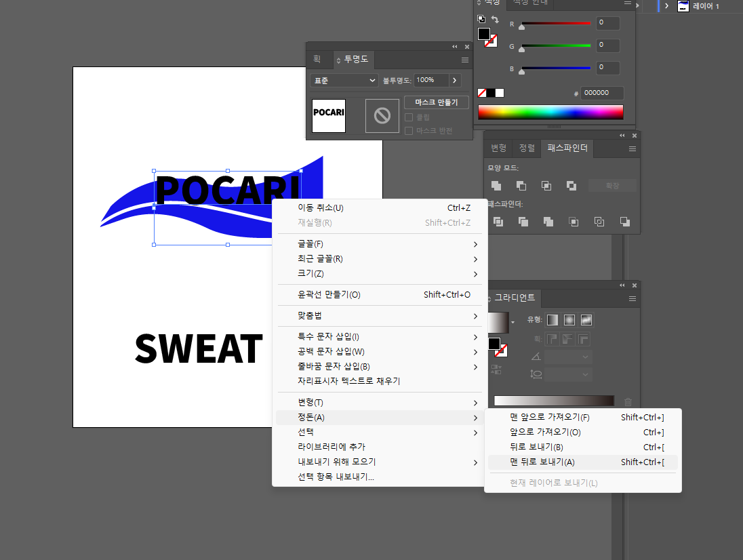Click the POCARI thumbnail in Transparency panel

[329, 116]
